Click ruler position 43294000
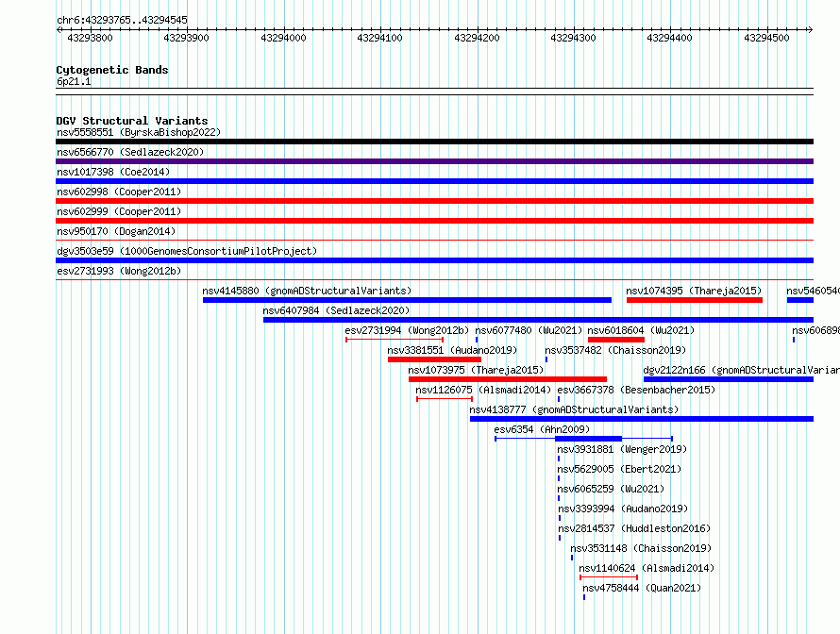This screenshot has height=634, width=840. click(x=283, y=38)
